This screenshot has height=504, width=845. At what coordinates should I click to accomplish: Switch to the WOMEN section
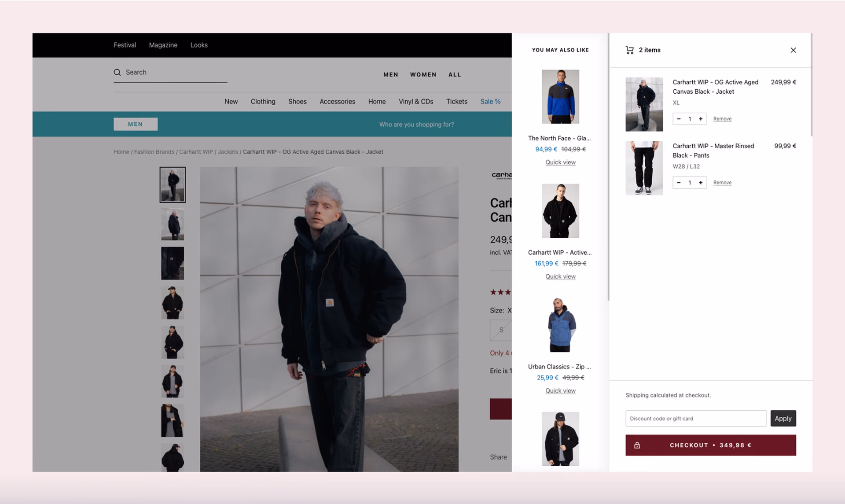click(x=423, y=75)
